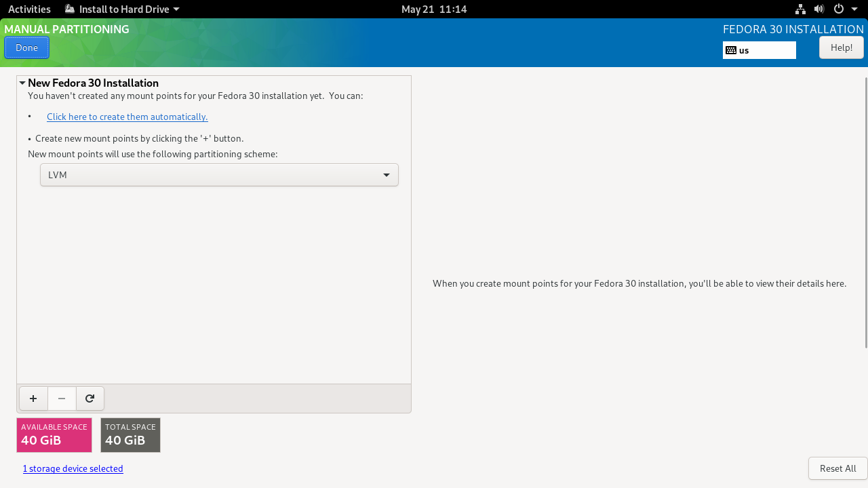Click the keyboard layout icon beside us
Screen dimensions: 868x488
point(731,50)
